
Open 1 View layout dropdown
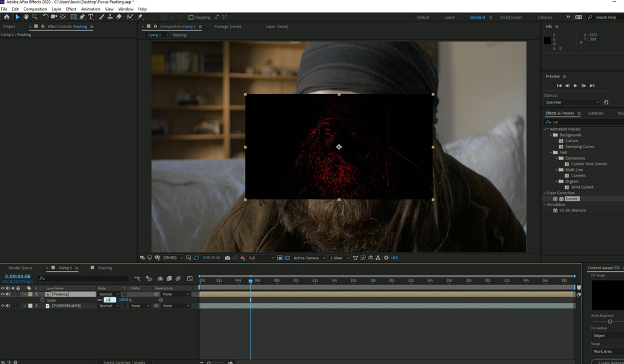pos(340,258)
